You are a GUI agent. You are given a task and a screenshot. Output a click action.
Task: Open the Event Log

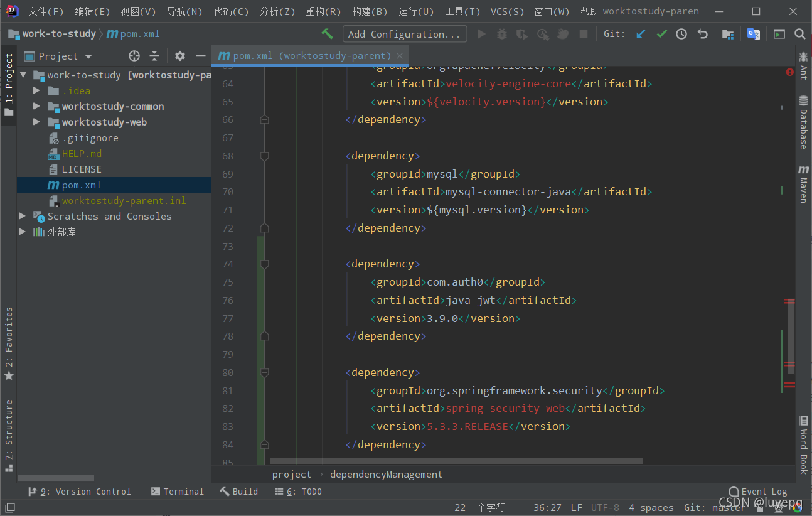758,492
